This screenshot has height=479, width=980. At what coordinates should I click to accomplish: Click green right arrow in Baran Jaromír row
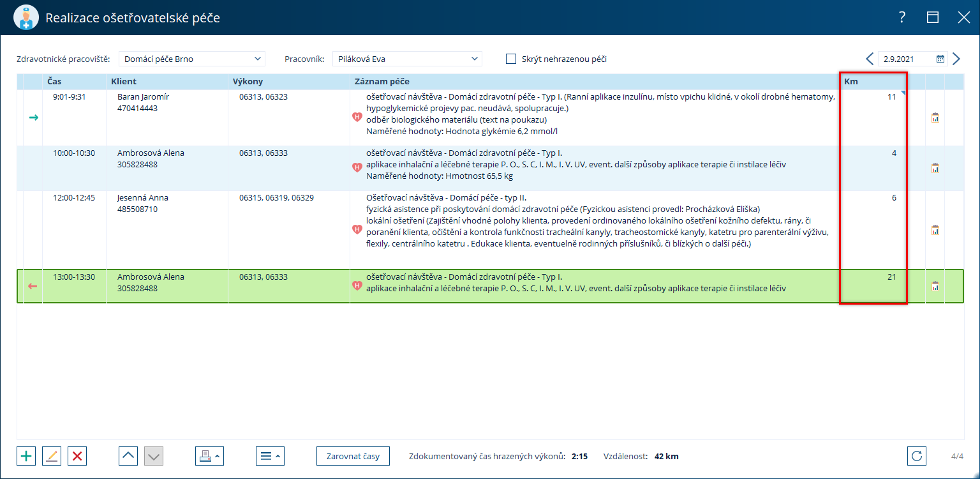(x=34, y=118)
